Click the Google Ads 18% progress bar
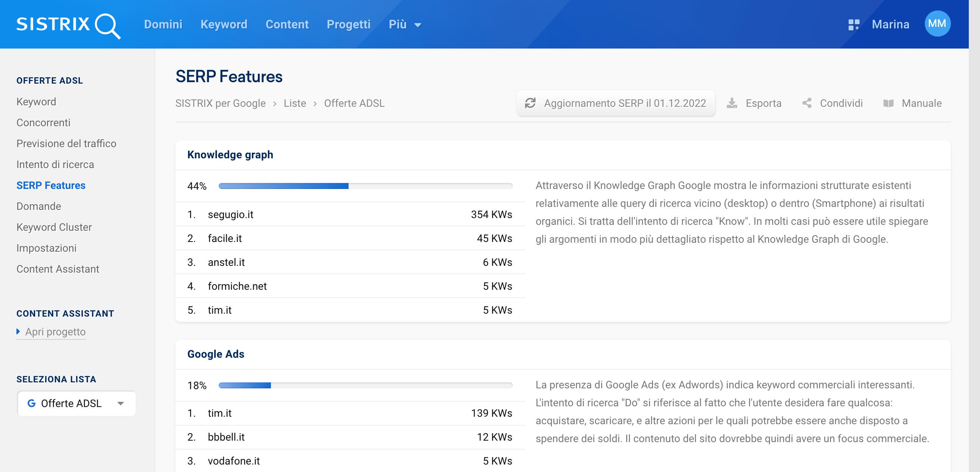This screenshot has height=472, width=980. point(366,385)
